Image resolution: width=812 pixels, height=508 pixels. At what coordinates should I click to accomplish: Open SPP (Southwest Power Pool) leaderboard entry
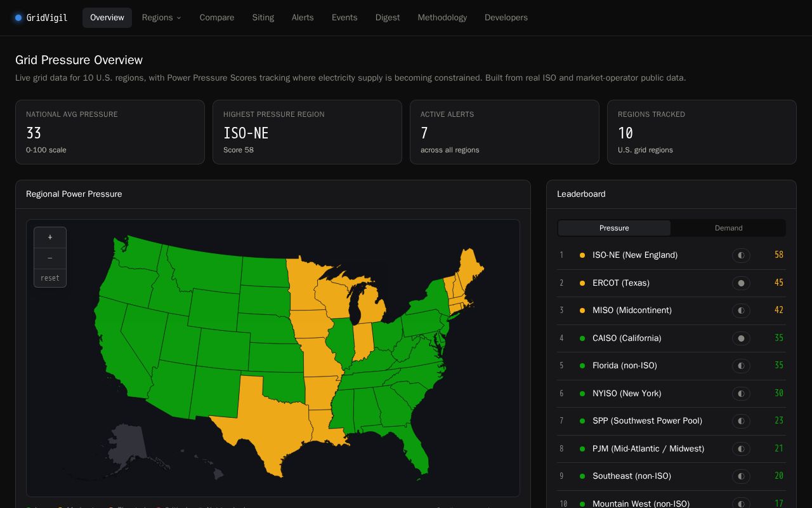click(x=671, y=421)
